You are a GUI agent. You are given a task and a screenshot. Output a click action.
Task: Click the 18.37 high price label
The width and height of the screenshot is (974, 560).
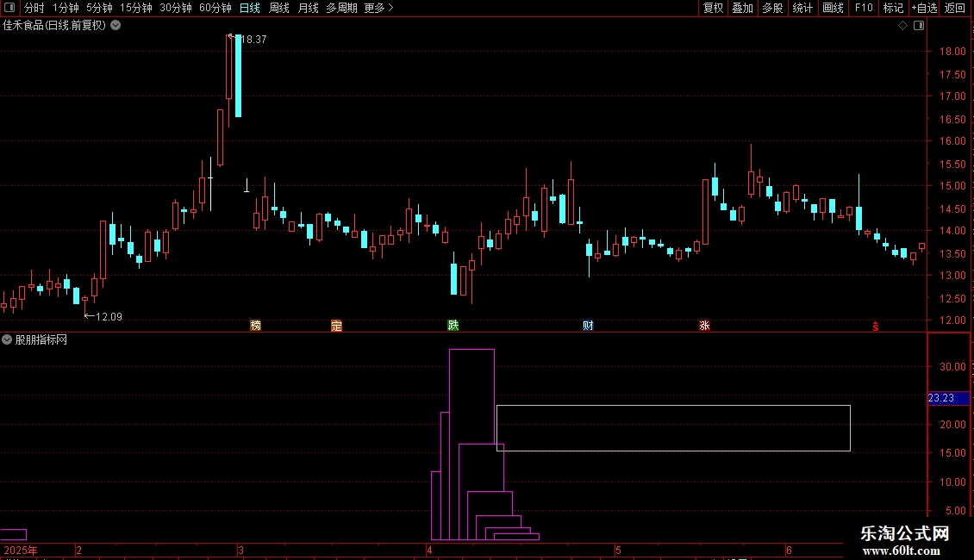point(253,39)
